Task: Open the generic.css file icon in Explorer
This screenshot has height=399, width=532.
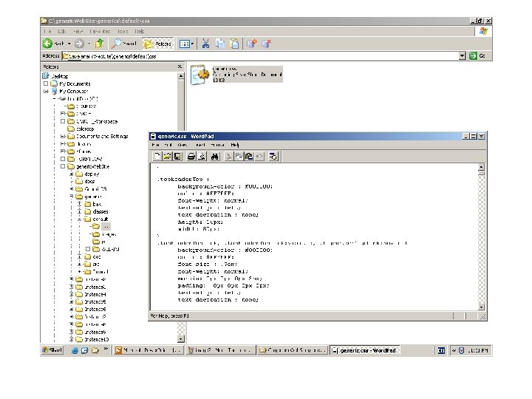Action: (199, 73)
